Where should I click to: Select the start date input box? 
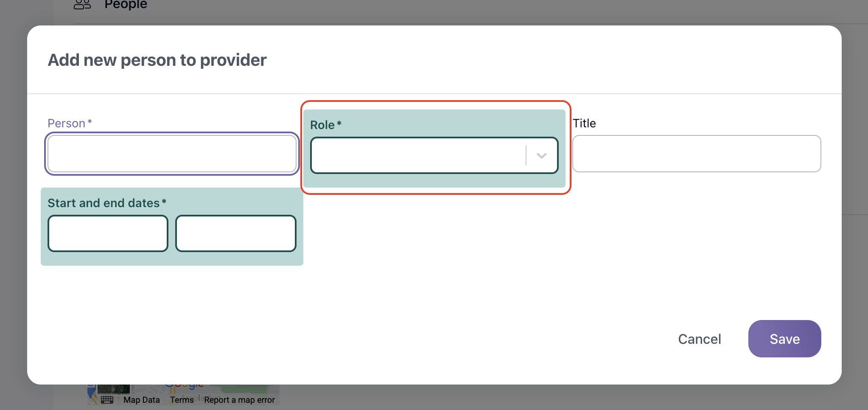click(x=108, y=233)
